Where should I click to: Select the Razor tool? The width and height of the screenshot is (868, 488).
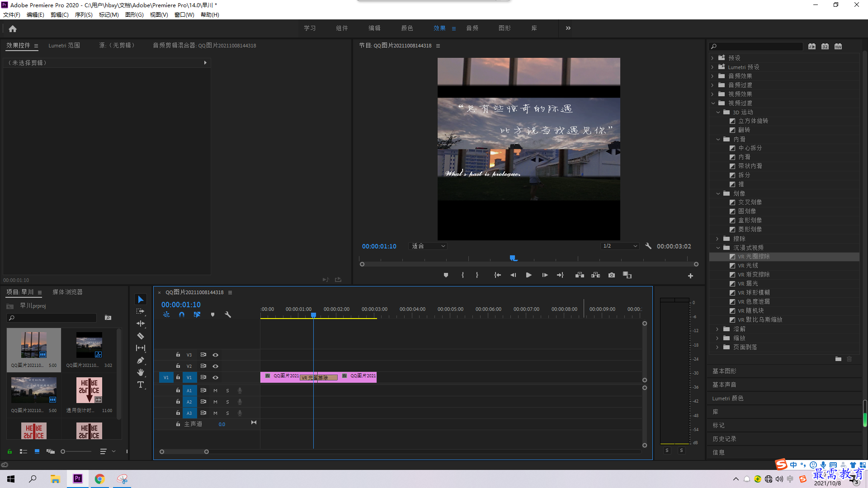141,336
